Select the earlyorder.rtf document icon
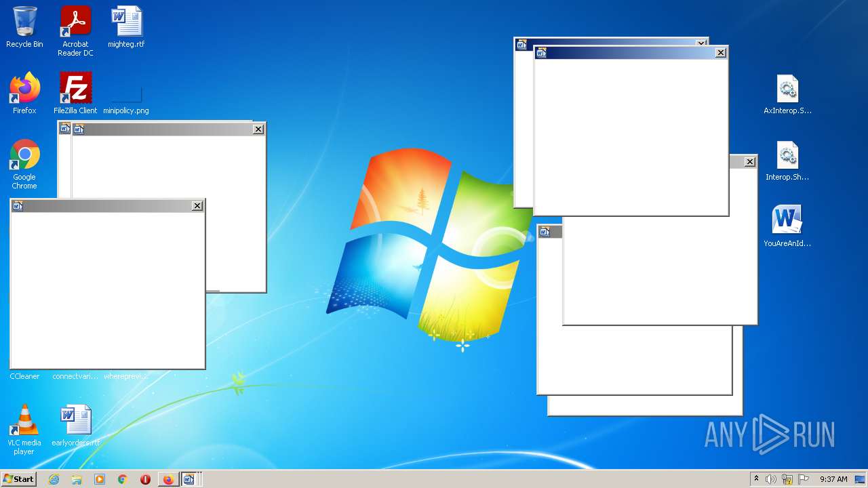868x488 pixels. pos(75,426)
